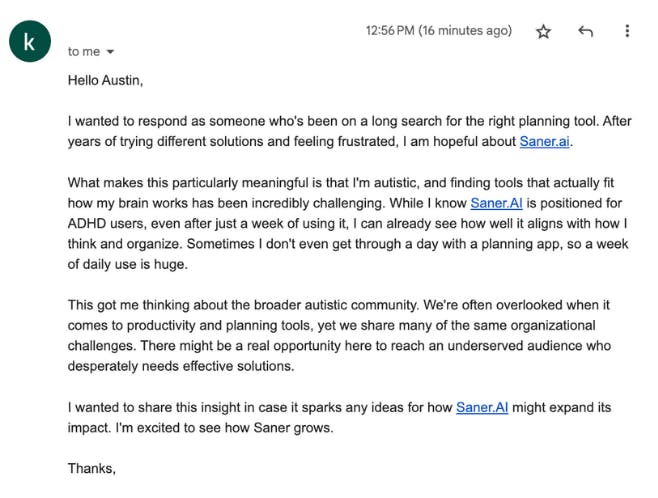Open the Saner.ai link in first paragraph
This screenshot has width=658, height=498.
545,142
